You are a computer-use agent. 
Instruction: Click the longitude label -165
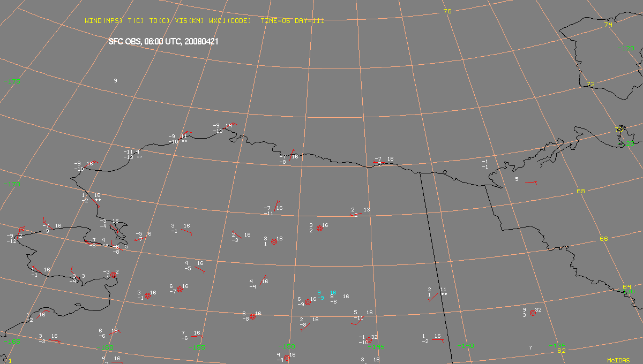(x=12, y=341)
